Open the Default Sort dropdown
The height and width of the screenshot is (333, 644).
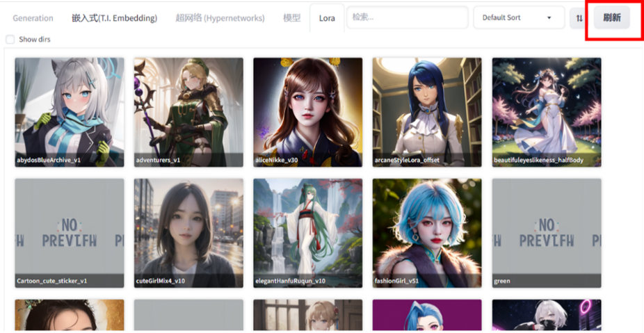point(519,17)
